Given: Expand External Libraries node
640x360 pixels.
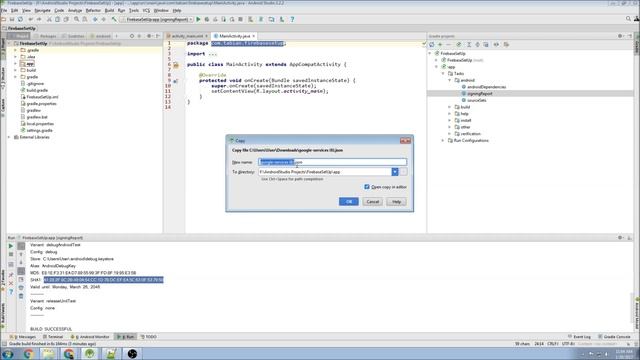Looking at the screenshot, I should 9,137.
